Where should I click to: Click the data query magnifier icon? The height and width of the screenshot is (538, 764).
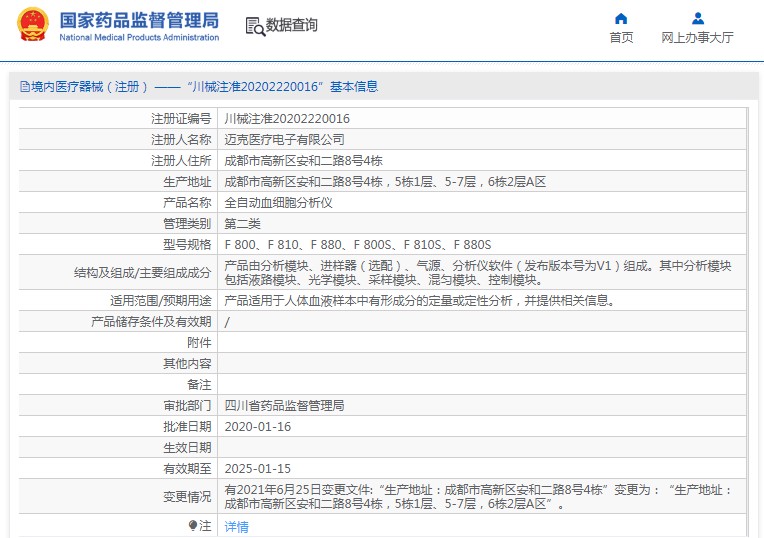pyautogui.click(x=255, y=26)
